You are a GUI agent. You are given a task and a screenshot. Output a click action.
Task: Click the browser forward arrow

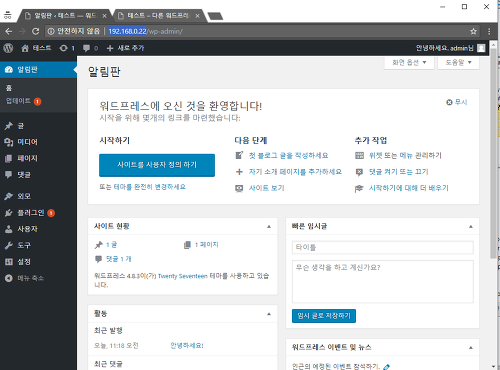coord(22,31)
